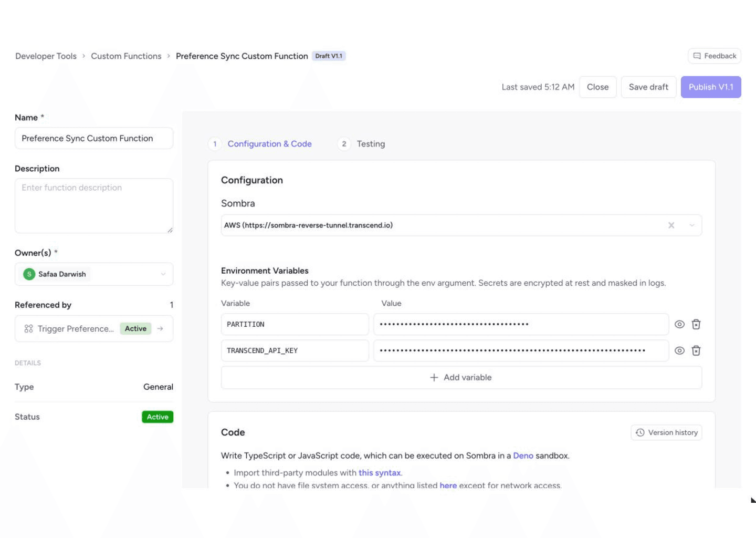The width and height of the screenshot is (756, 538).
Task: Click the Active badge on Trigger Preference
Action: [135, 328]
